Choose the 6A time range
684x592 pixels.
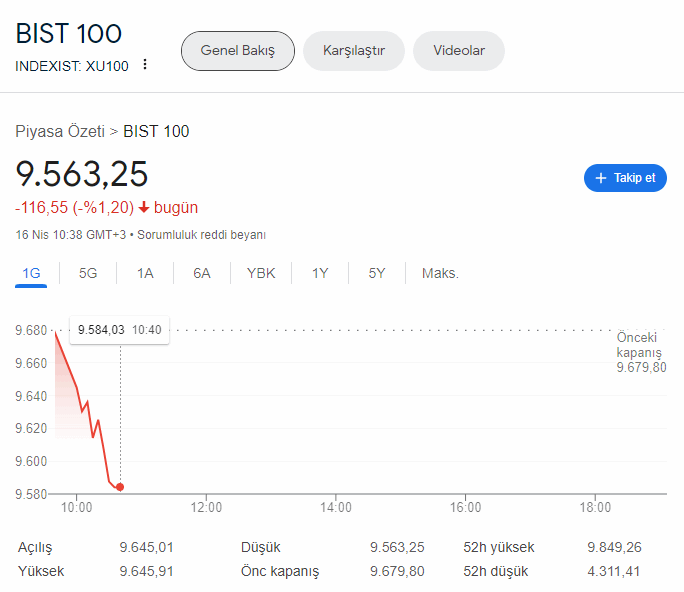(202, 273)
